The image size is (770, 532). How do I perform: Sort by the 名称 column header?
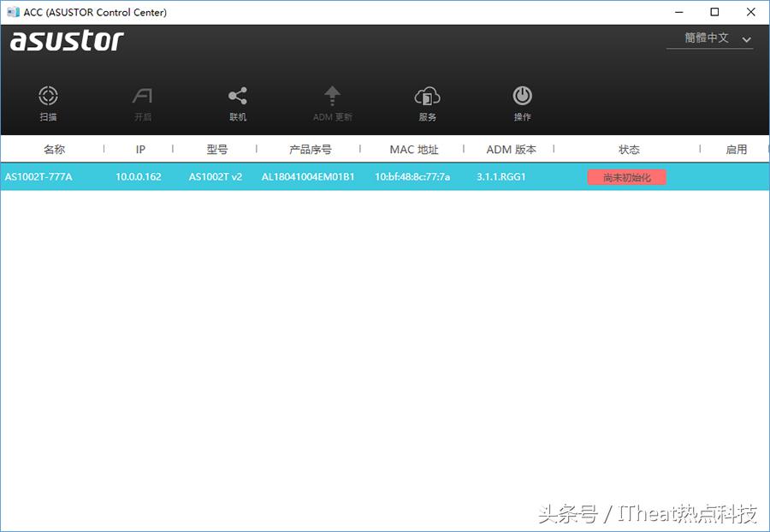(54, 149)
